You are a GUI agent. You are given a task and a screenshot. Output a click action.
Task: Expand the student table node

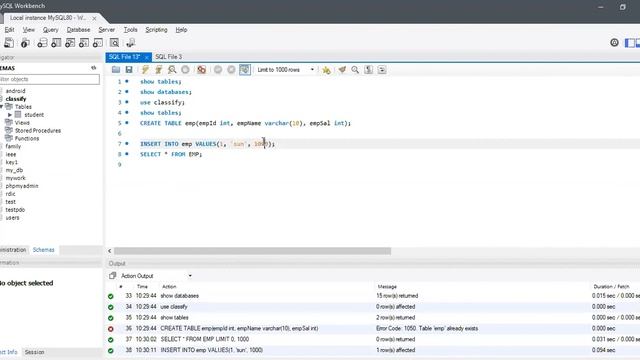pyautogui.click(x=10, y=115)
